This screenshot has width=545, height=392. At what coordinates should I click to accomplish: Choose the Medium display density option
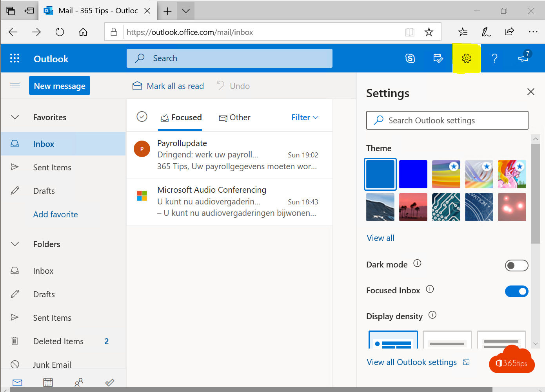[447, 340]
